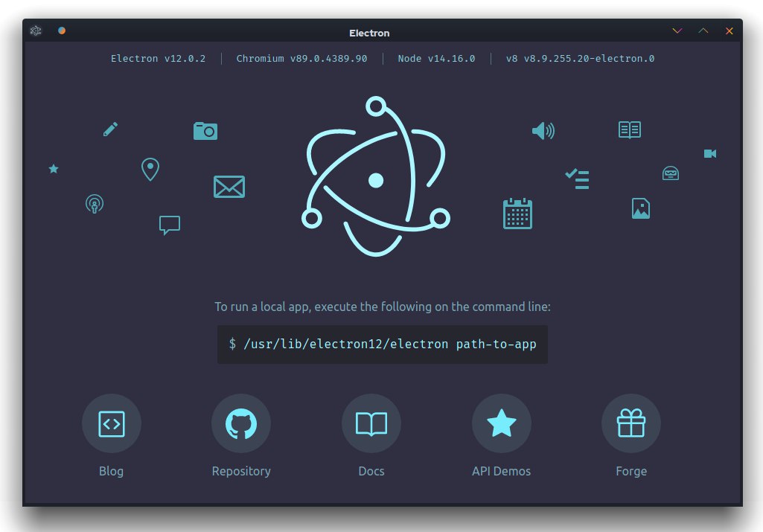
Task: Click the video camera icon
Action: pyautogui.click(x=710, y=154)
